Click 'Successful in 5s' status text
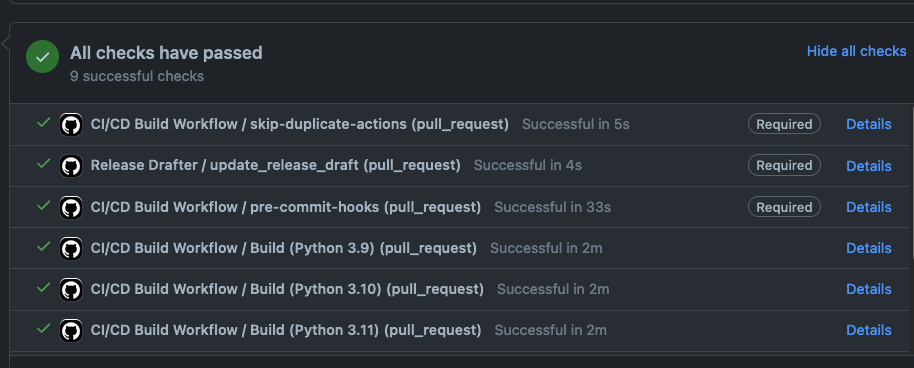Screen dimensions: 914x368 tap(575, 124)
